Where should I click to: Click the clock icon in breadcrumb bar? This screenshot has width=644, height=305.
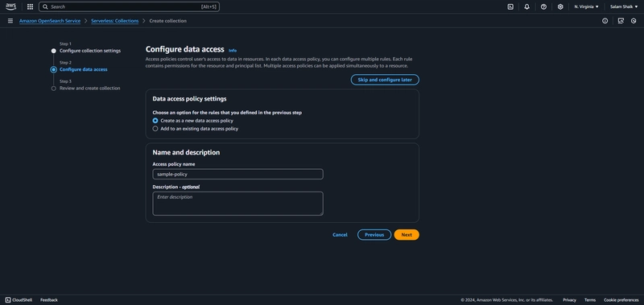coord(634,21)
